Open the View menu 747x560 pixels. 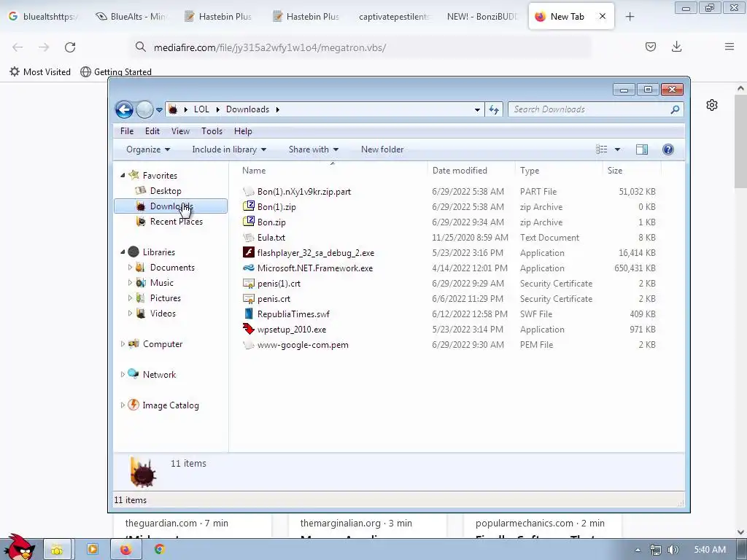(181, 131)
